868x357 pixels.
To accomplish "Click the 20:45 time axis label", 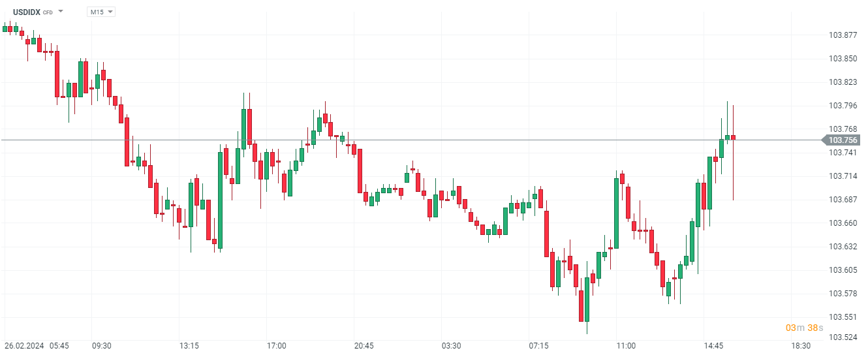I will pos(364,345).
